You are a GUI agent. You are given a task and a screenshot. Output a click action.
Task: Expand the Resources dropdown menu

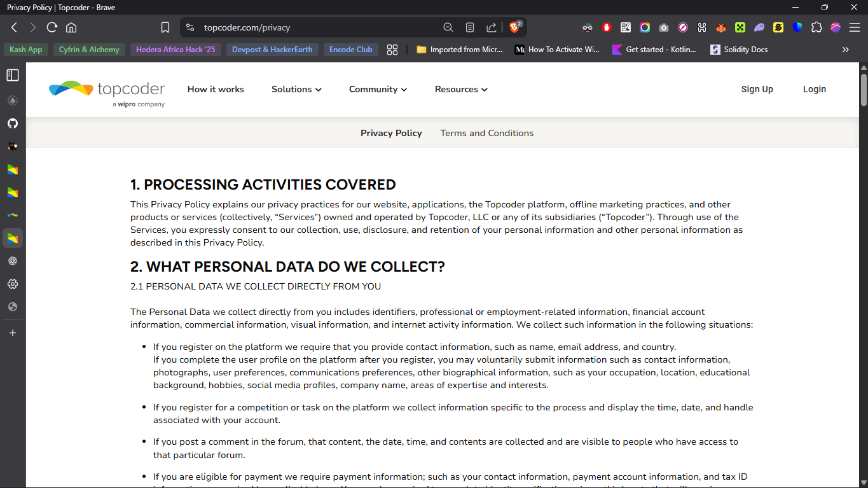tap(461, 89)
